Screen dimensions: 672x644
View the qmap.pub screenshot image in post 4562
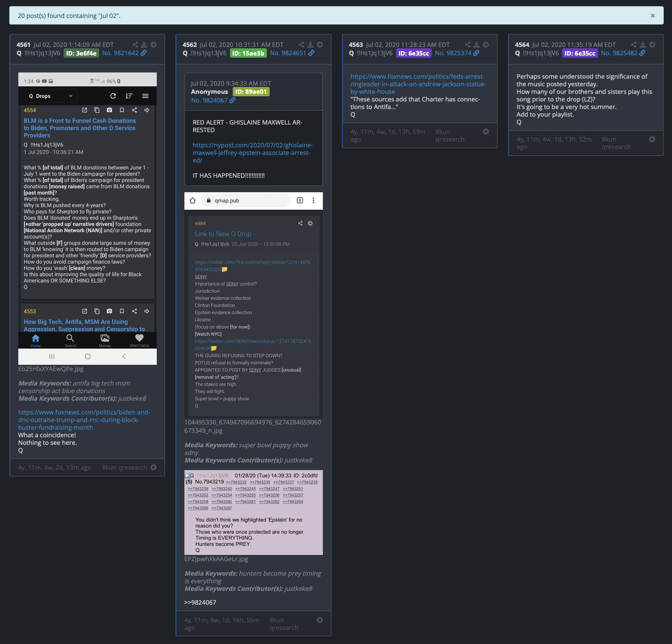[x=253, y=305]
